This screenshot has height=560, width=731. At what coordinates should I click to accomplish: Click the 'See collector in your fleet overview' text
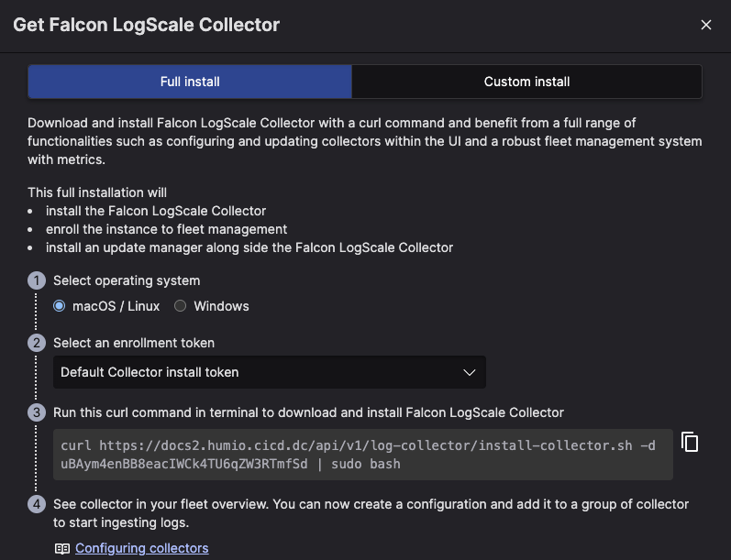[x=371, y=504]
